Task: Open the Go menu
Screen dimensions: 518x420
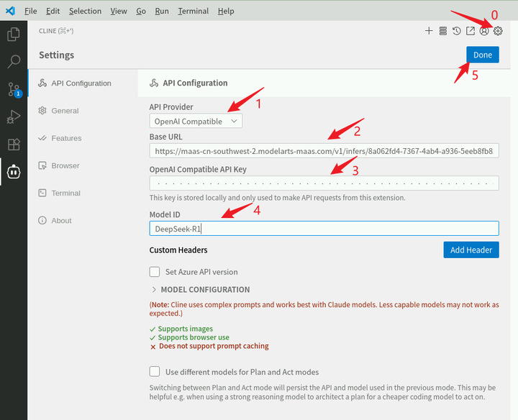Action: point(141,11)
